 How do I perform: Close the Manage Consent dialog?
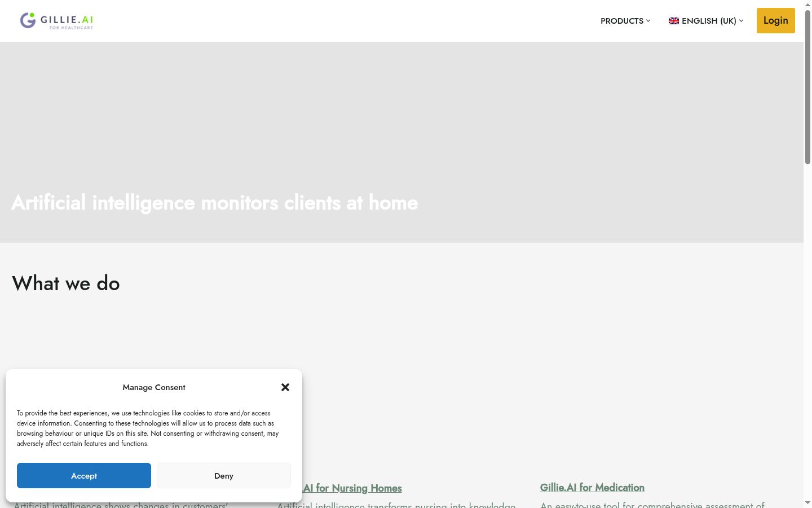point(285,387)
